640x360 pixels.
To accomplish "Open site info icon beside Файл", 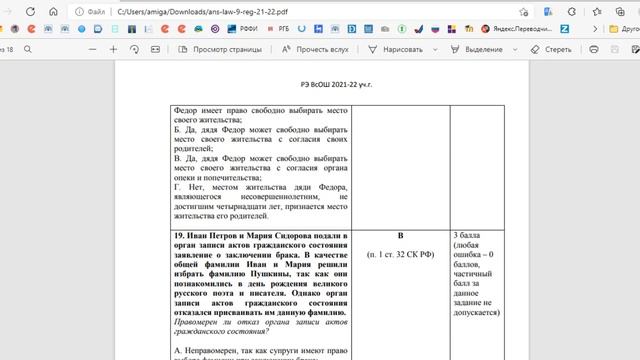I will pyautogui.click(x=79, y=12).
